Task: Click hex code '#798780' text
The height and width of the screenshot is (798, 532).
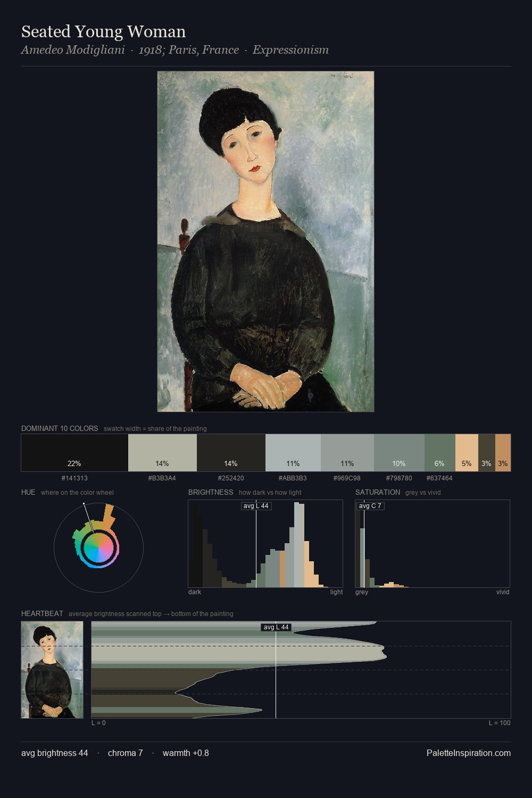Action: click(x=399, y=478)
